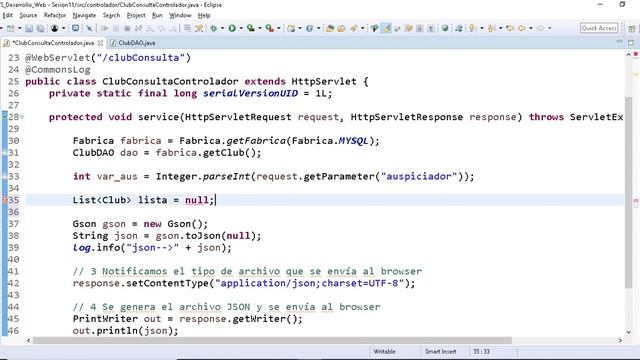Image resolution: width=640 pixels, height=360 pixels.
Task: Click the vertical scrollbar thumb
Action: tap(629, 193)
